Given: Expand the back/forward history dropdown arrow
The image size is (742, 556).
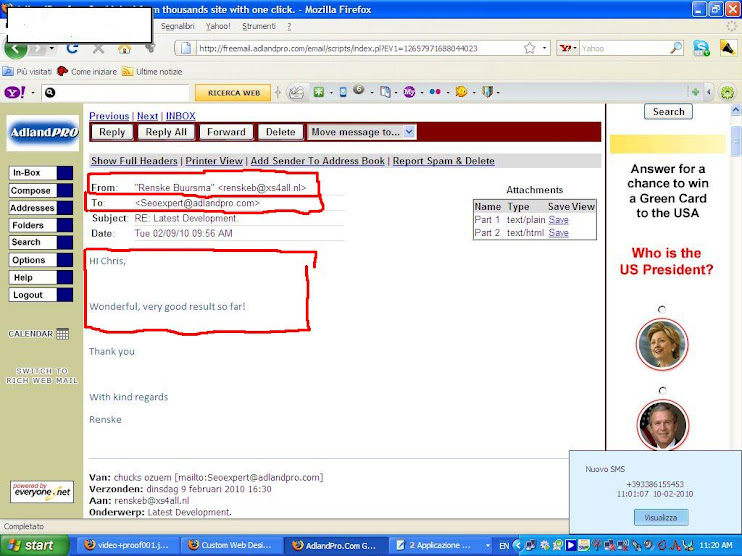Looking at the screenshot, I should (51, 48).
